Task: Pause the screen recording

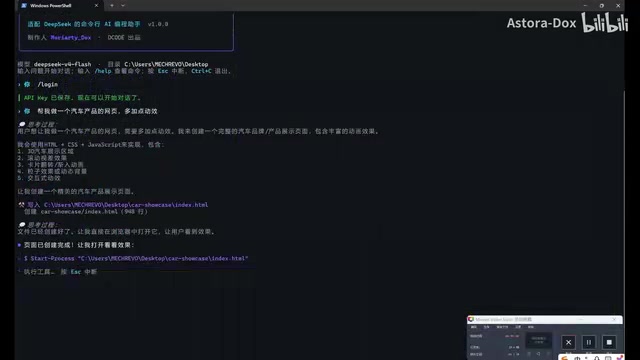Action: click(x=589, y=342)
